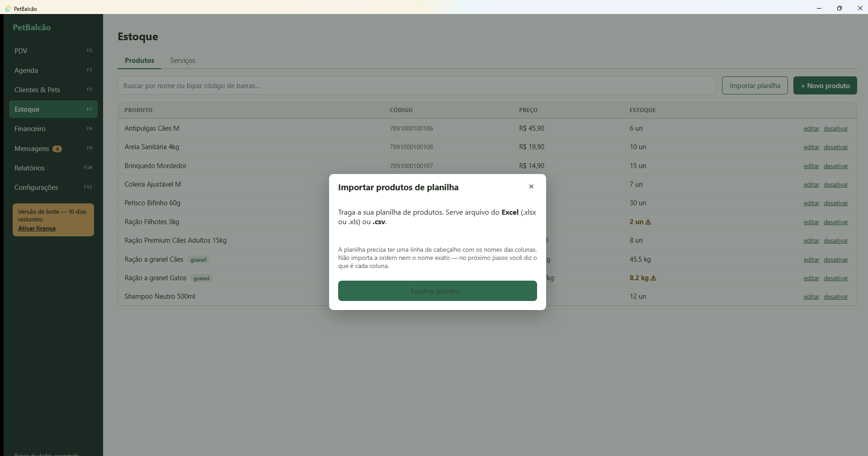
Task: Edit Ração Premium Cães Adultos 15kg
Action: [x=811, y=241]
